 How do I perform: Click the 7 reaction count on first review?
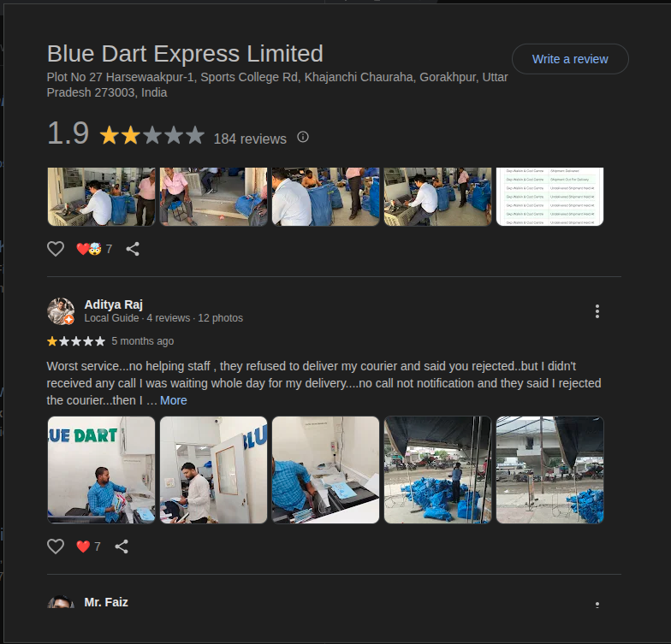110,249
